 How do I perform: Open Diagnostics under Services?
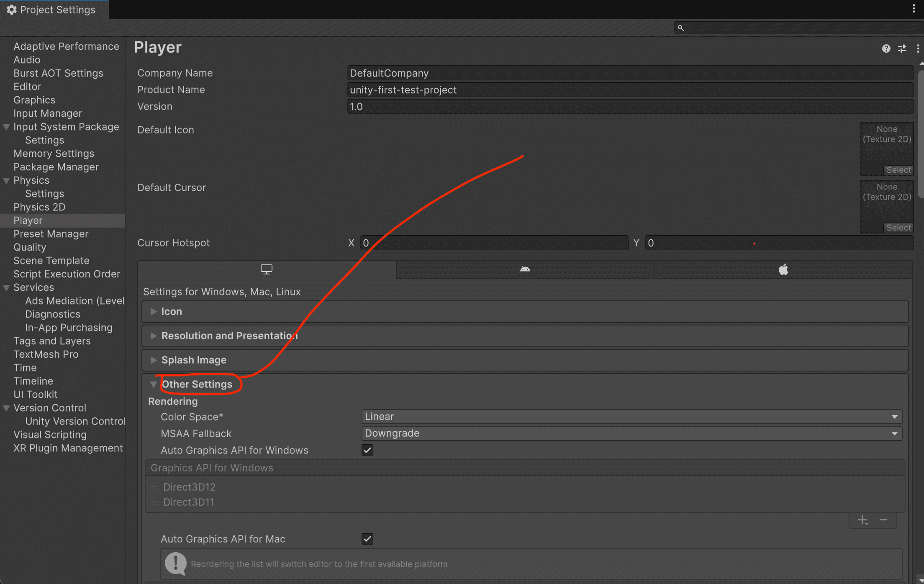[x=53, y=314]
